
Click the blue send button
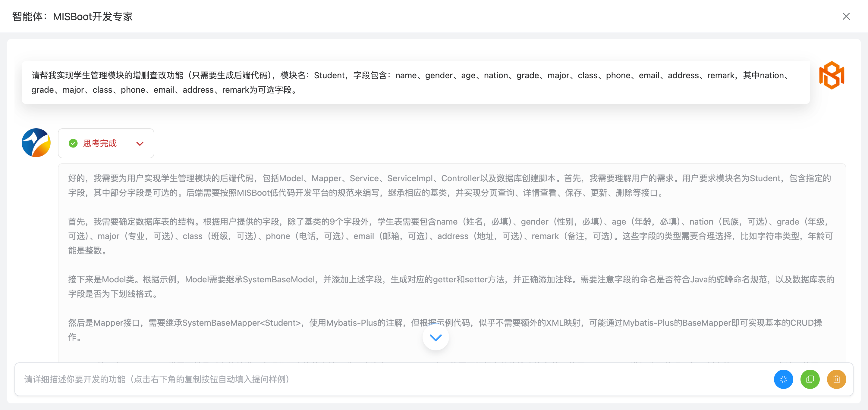point(783,379)
